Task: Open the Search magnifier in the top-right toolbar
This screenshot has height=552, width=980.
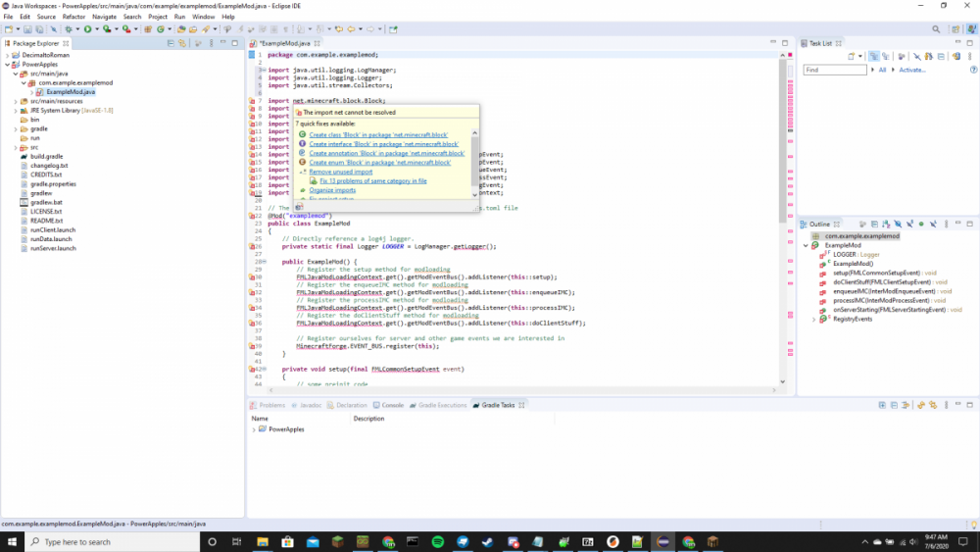Action: point(936,28)
